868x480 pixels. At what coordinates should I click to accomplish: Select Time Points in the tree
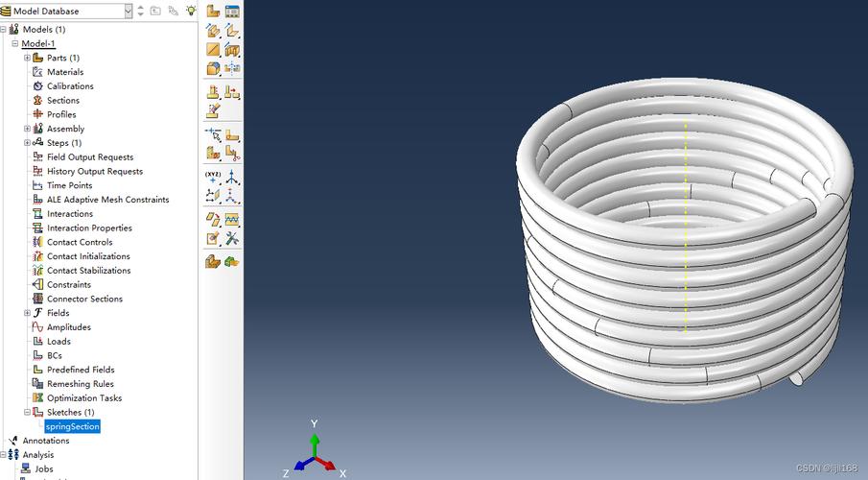[x=69, y=185]
